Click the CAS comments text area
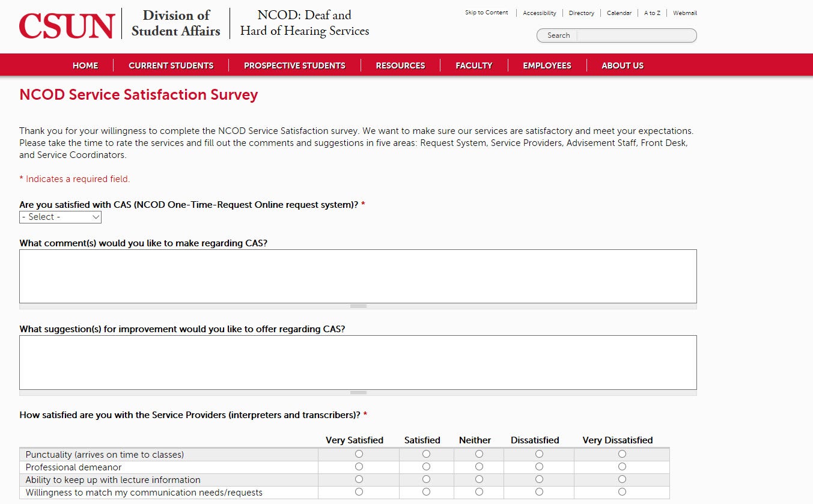The image size is (813, 504). tap(358, 276)
